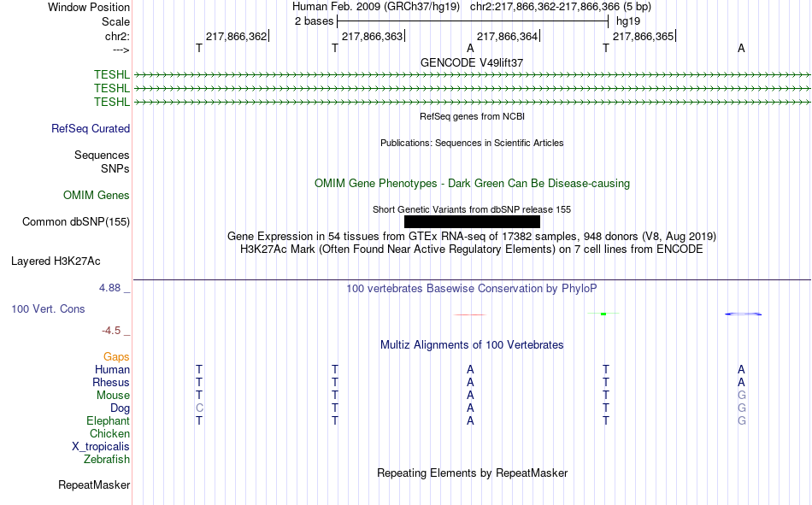The width and height of the screenshot is (812, 505).
Task: Click the Rhesus species label
Action: coord(111,382)
